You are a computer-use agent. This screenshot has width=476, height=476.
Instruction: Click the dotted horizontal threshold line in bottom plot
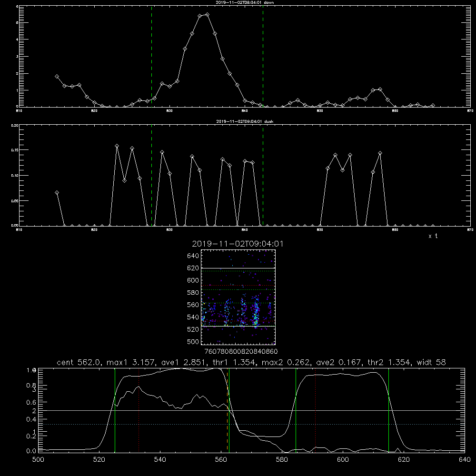251,424
